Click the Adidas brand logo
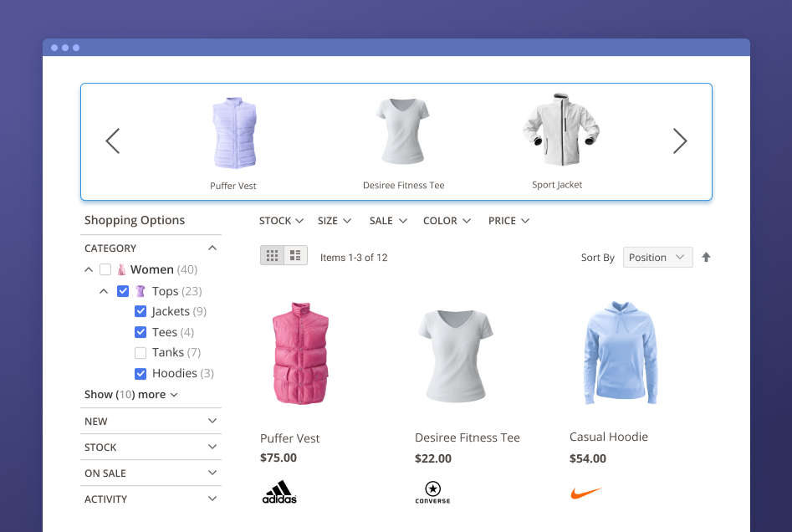The width and height of the screenshot is (792, 532). point(279,492)
